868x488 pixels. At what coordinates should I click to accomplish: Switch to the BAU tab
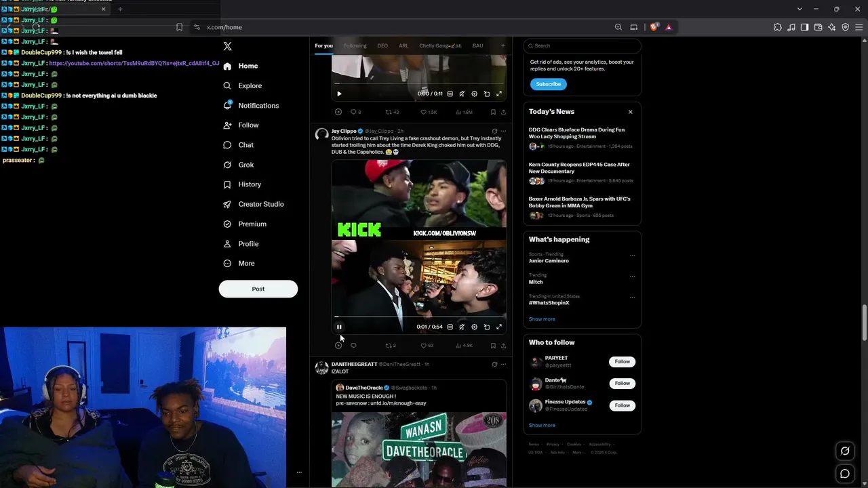point(477,46)
